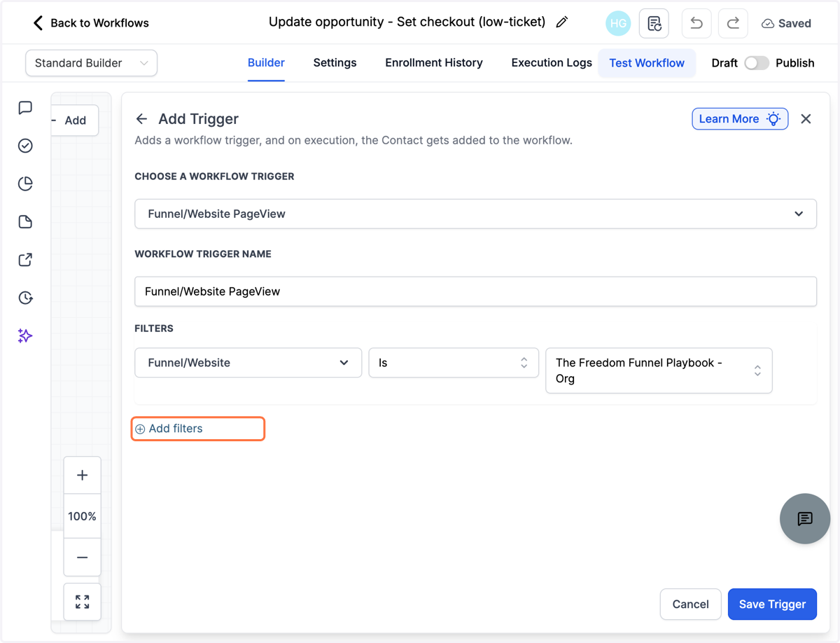
Task: Switch to the Settings tab
Action: point(335,62)
